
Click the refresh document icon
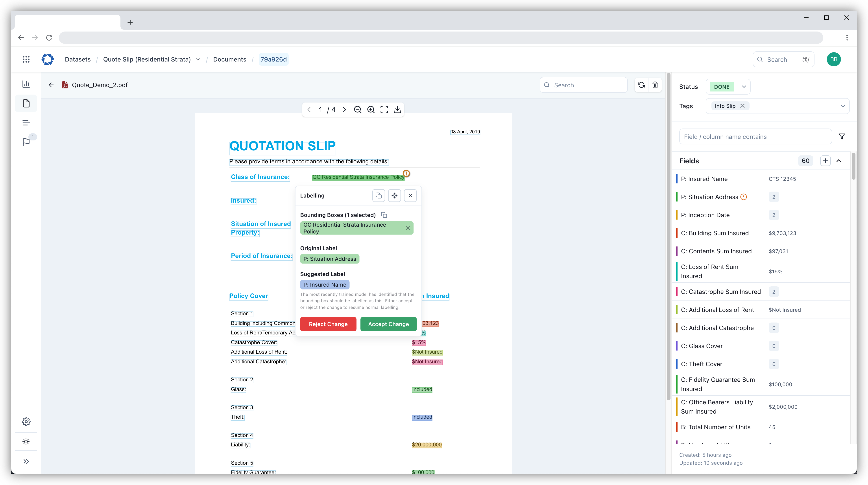(641, 85)
